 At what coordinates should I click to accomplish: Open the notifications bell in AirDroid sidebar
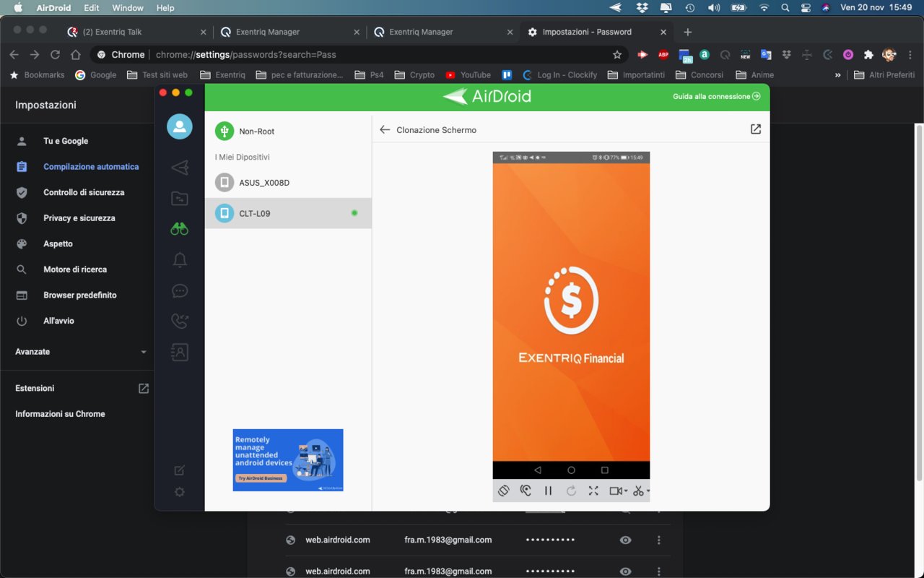pos(180,260)
